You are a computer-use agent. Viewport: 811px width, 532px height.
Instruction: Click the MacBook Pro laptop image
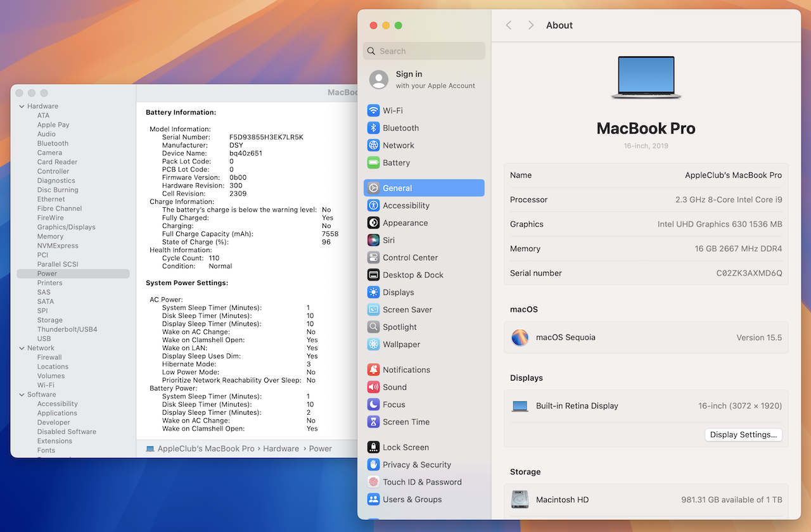(646, 77)
